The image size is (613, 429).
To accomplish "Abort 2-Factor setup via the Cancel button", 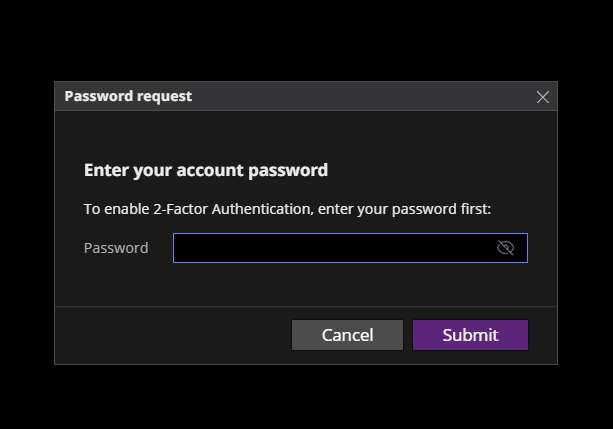I will (347, 335).
